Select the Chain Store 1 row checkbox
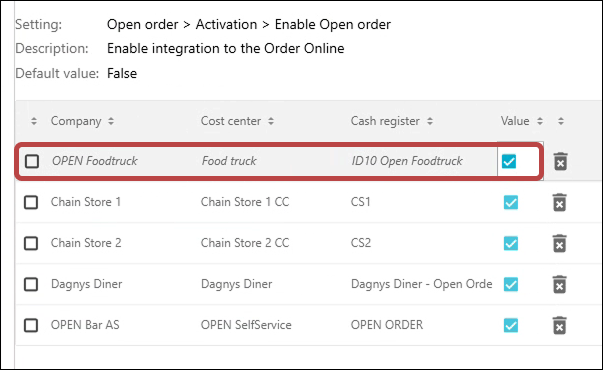The image size is (603, 370). (x=31, y=202)
